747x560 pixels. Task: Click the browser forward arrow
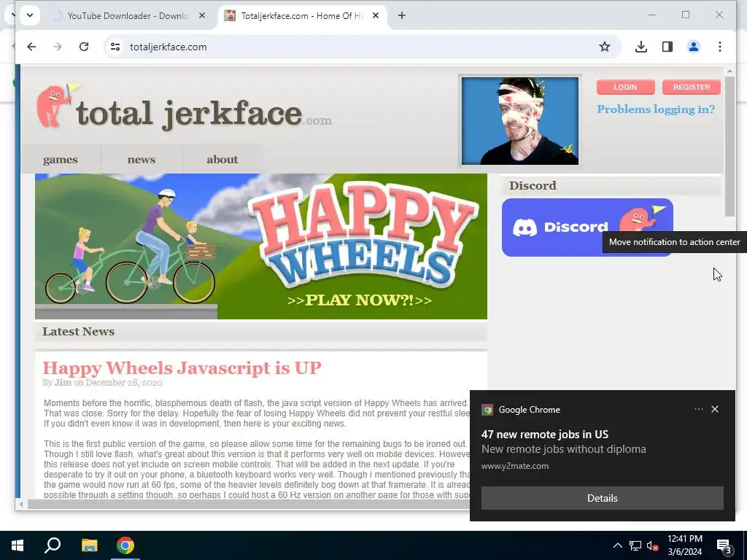pyautogui.click(x=57, y=47)
